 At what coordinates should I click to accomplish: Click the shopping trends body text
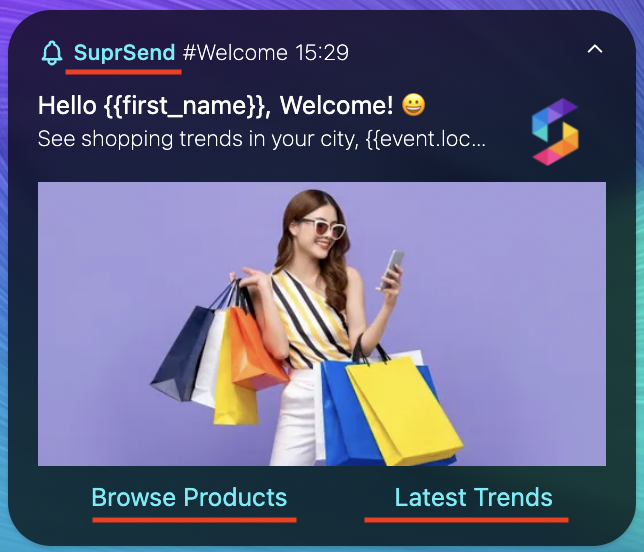pos(262,139)
